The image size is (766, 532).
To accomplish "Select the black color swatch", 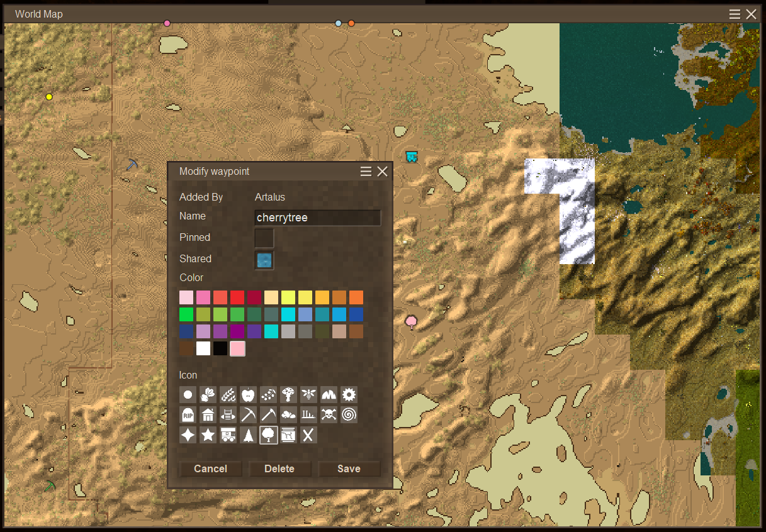I will pos(220,348).
